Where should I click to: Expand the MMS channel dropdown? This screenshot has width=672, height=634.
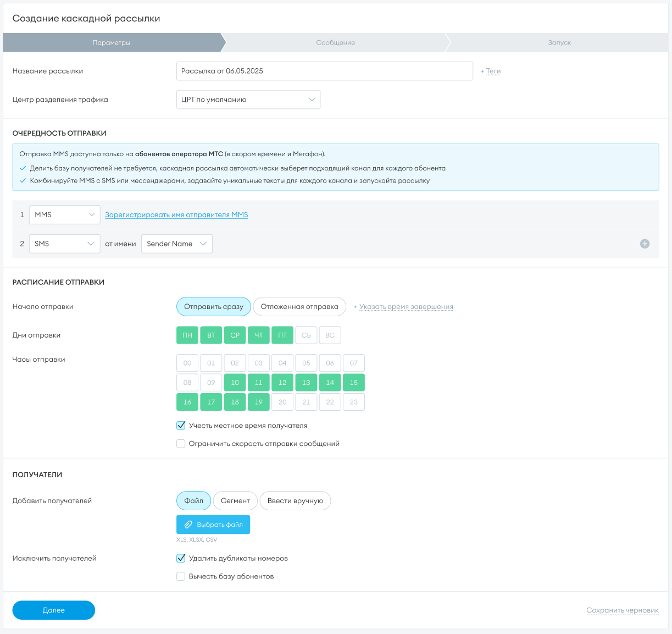(64, 214)
